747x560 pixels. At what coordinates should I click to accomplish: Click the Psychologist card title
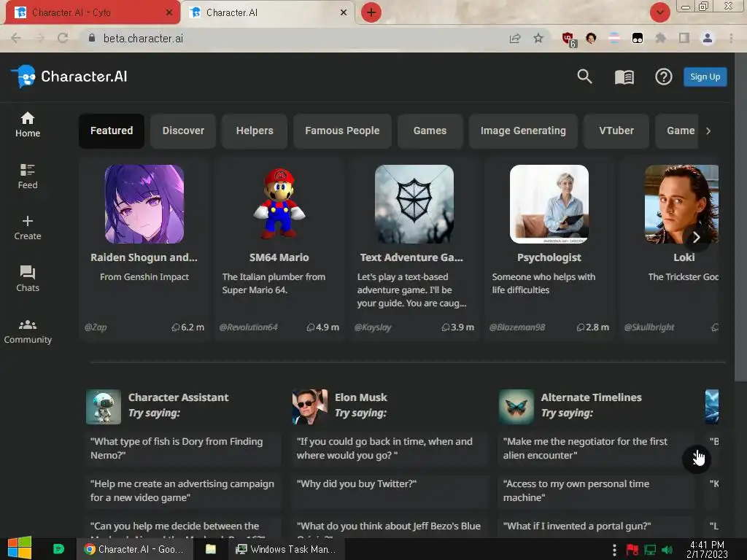tap(549, 257)
